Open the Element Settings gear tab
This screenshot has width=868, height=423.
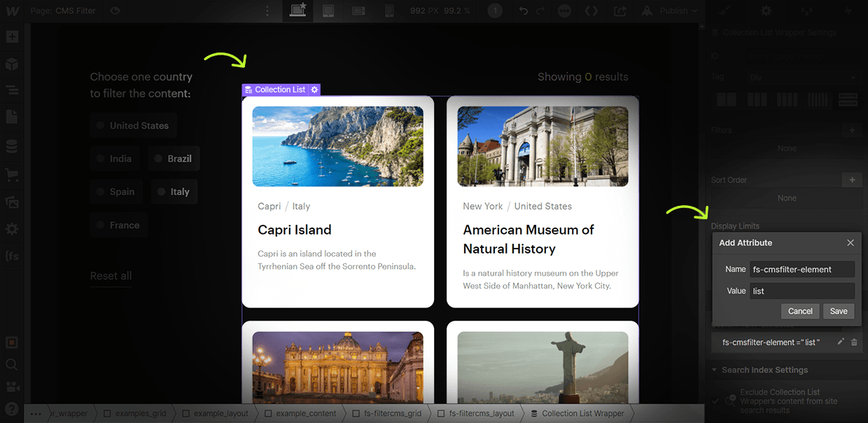766,11
